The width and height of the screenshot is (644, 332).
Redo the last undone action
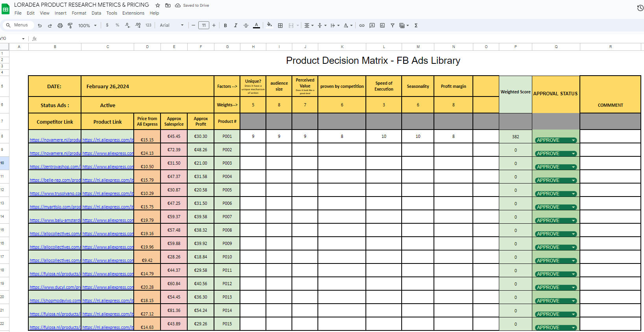[50, 26]
